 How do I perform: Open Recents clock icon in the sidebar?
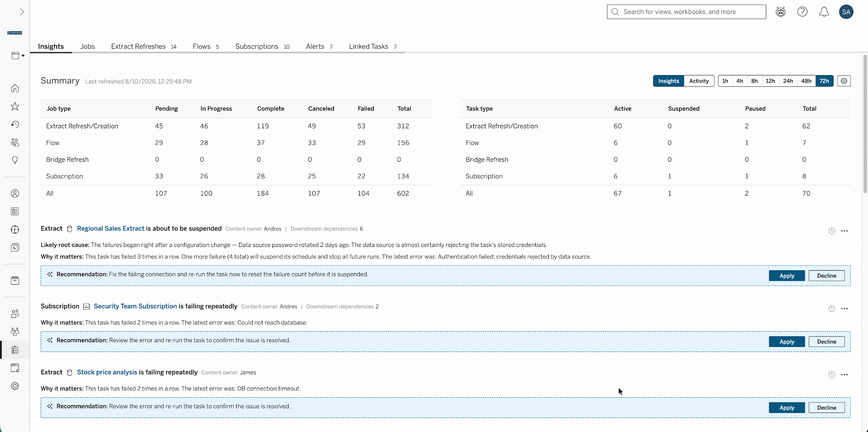pos(15,124)
